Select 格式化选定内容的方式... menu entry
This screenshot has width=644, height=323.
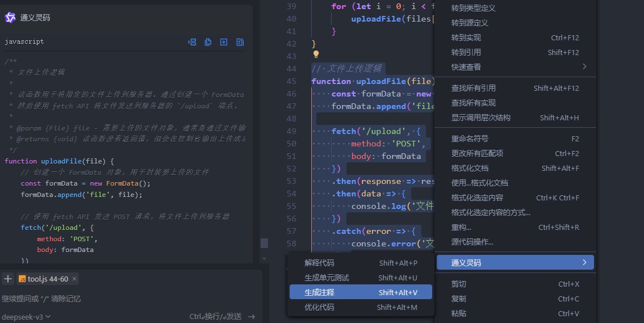[x=515, y=212]
